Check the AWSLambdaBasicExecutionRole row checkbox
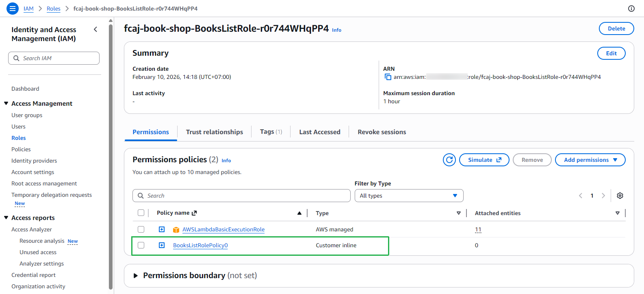The image size is (644, 294). coord(141,229)
